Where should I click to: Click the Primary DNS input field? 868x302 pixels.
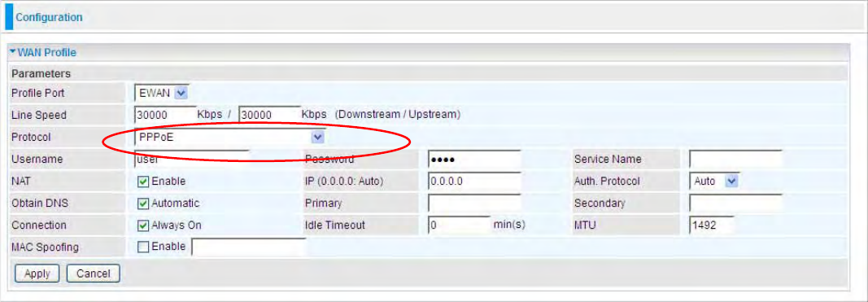coord(474,204)
